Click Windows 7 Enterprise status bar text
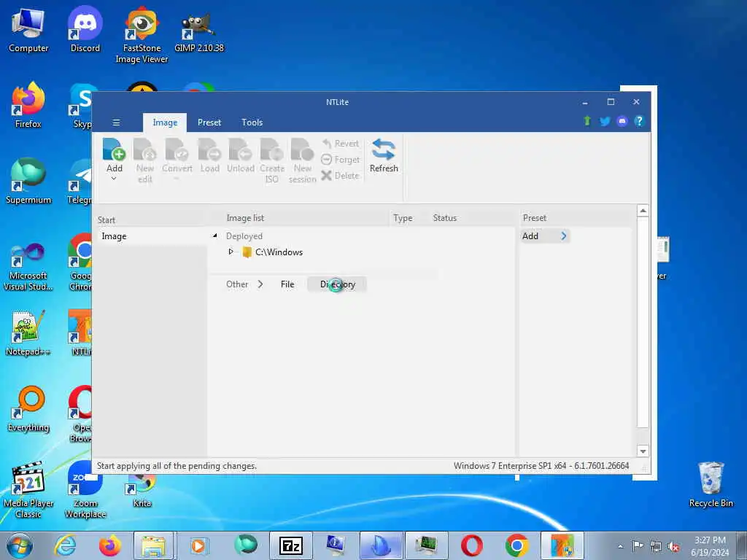747x560 pixels. click(x=541, y=466)
